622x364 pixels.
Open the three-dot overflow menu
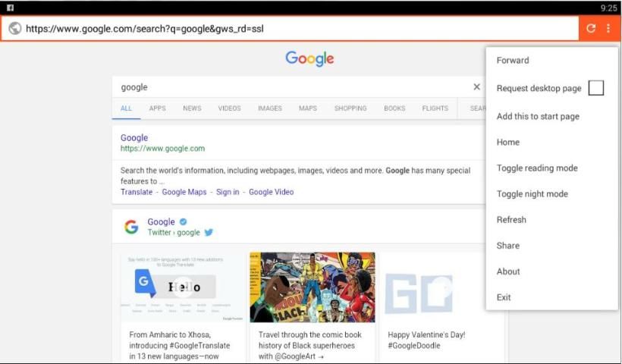click(608, 29)
